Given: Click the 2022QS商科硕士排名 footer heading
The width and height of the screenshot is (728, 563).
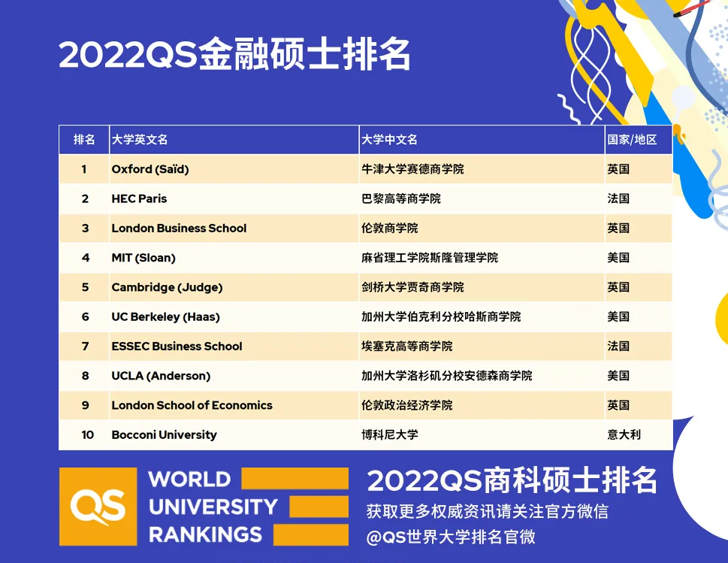Looking at the screenshot, I should pyautogui.click(x=512, y=481).
